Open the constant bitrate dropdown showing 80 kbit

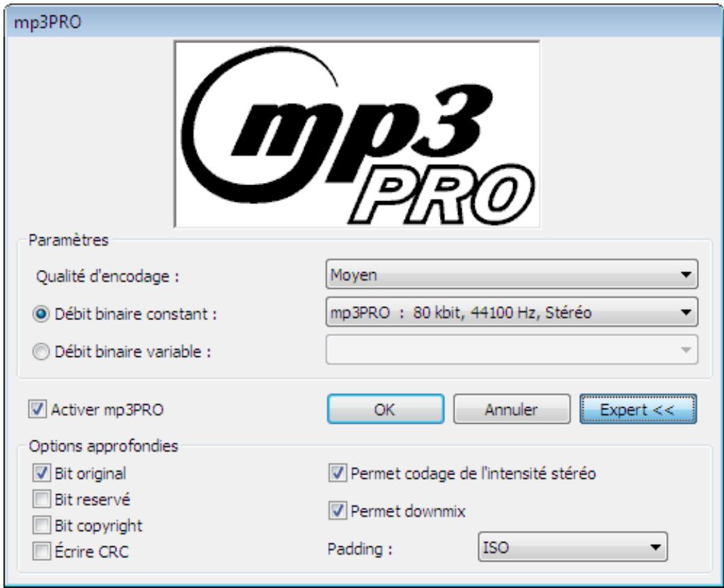(x=512, y=312)
